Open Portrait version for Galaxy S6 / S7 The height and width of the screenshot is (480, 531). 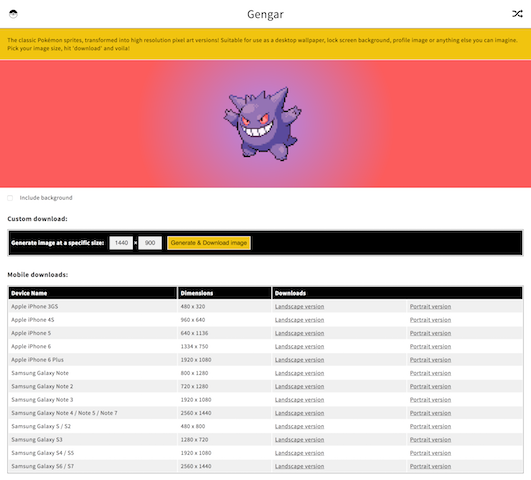pos(430,466)
